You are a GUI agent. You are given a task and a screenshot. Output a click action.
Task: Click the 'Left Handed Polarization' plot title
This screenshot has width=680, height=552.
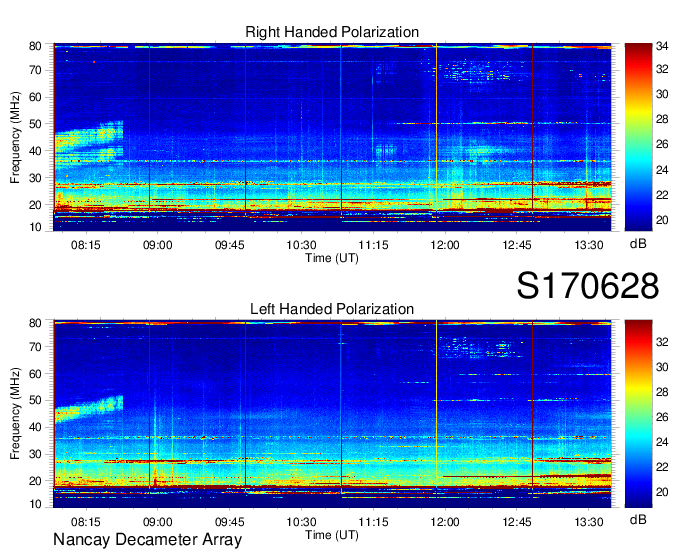click(332, 309)
